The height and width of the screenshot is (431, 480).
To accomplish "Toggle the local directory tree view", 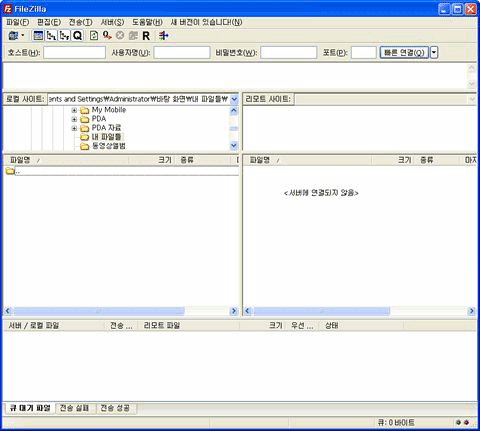I will pos(51,35).
